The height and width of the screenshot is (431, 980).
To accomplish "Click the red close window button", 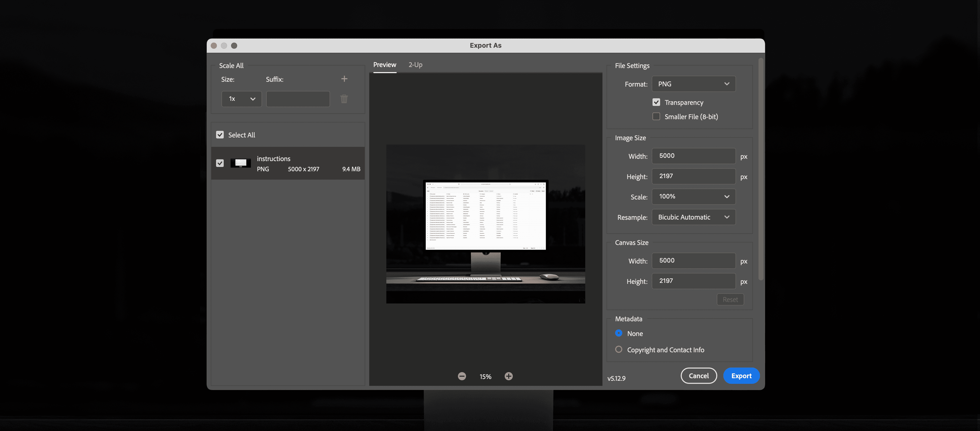I will 214,46.
